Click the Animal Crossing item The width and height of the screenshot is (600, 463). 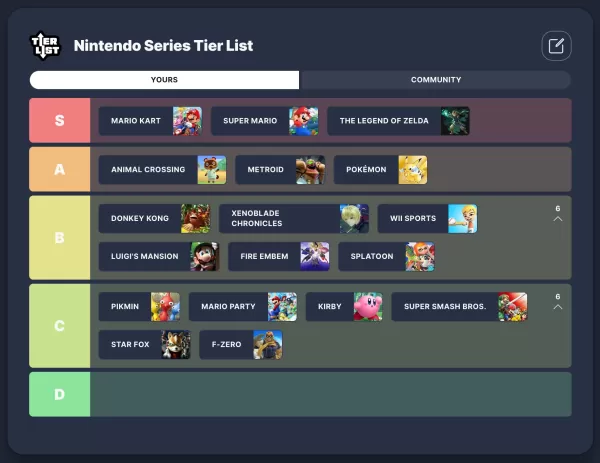(x=162, y=170)
